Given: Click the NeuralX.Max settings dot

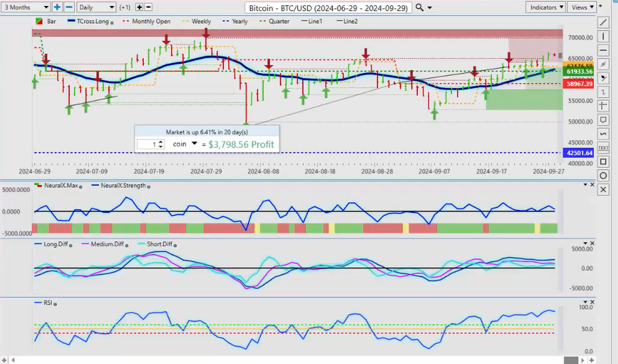Looking at the screenshot, I should click(81, 187).
